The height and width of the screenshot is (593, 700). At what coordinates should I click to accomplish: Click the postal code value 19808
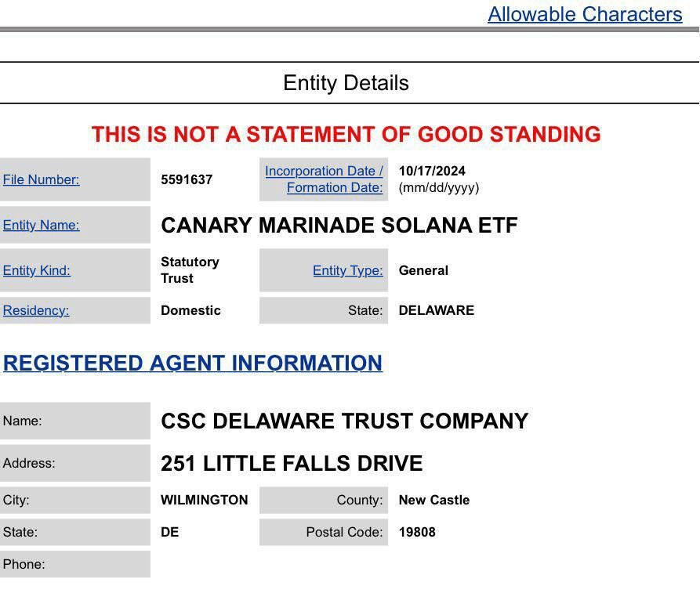(x=417, y=532)
